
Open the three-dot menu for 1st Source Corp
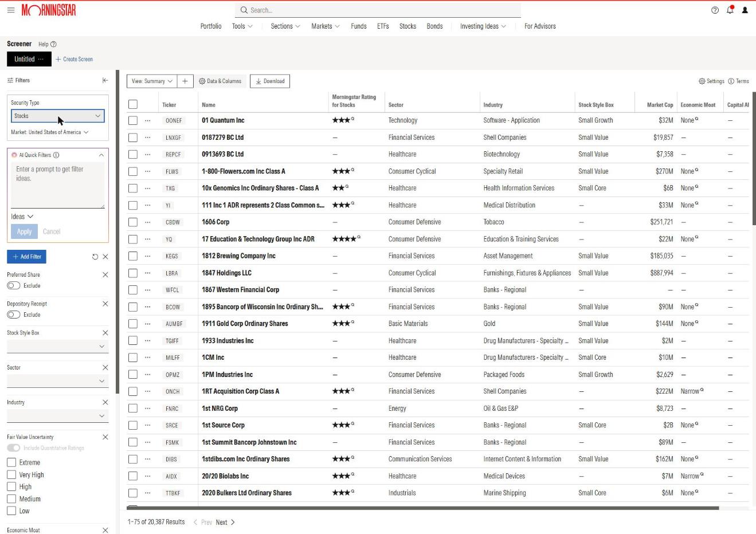[147, 425]
